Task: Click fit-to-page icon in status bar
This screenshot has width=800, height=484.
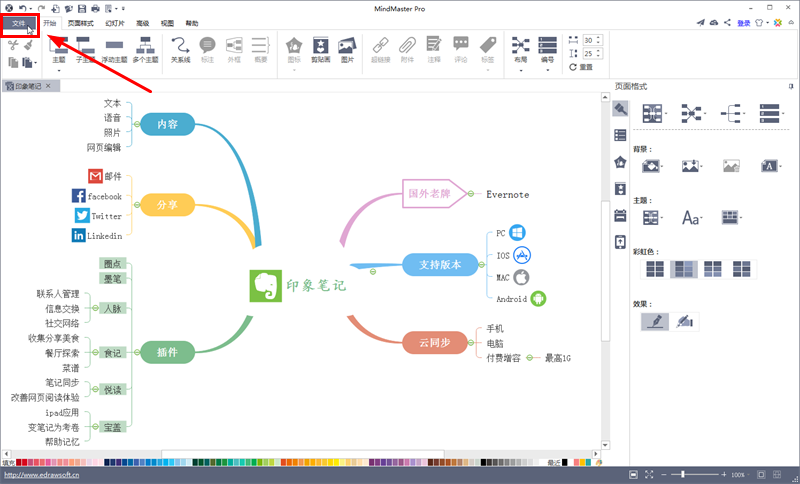Action: [x=633, y=475]
